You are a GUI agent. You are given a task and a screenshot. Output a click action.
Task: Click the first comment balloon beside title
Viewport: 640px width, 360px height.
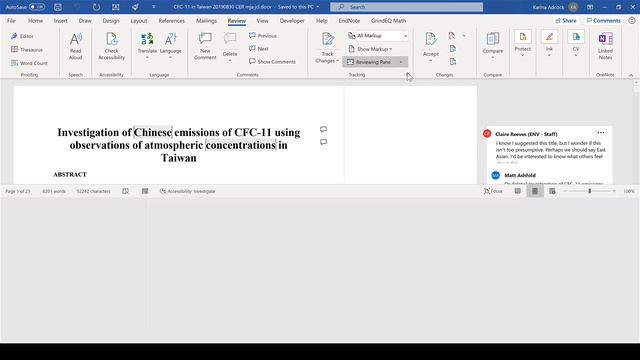pos(323,129)
